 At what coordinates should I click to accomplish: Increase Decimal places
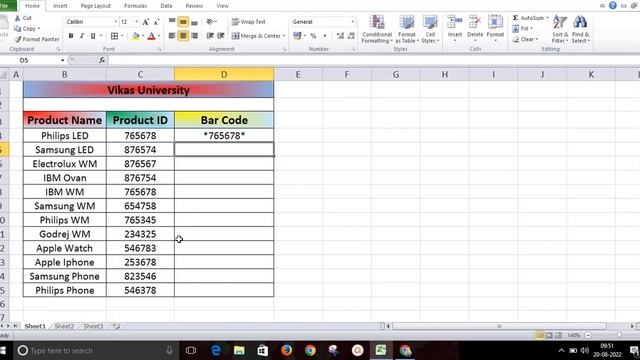tap(340, 36)
